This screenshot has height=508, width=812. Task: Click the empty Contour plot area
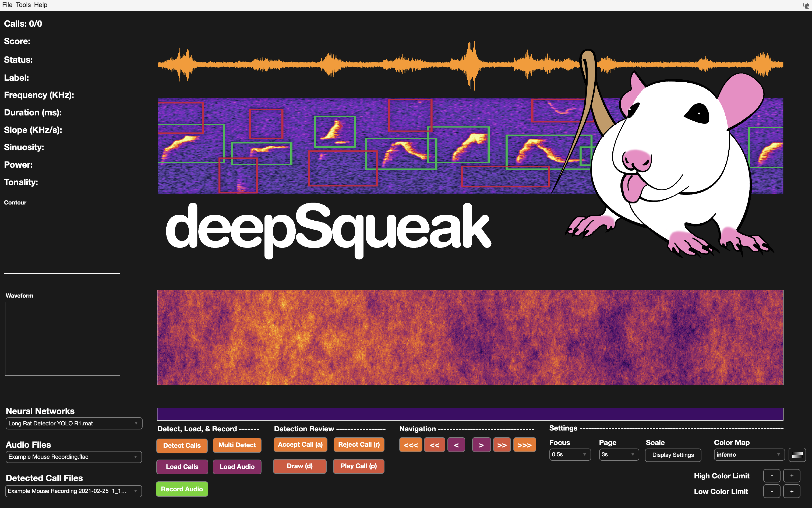coord(62,241)
